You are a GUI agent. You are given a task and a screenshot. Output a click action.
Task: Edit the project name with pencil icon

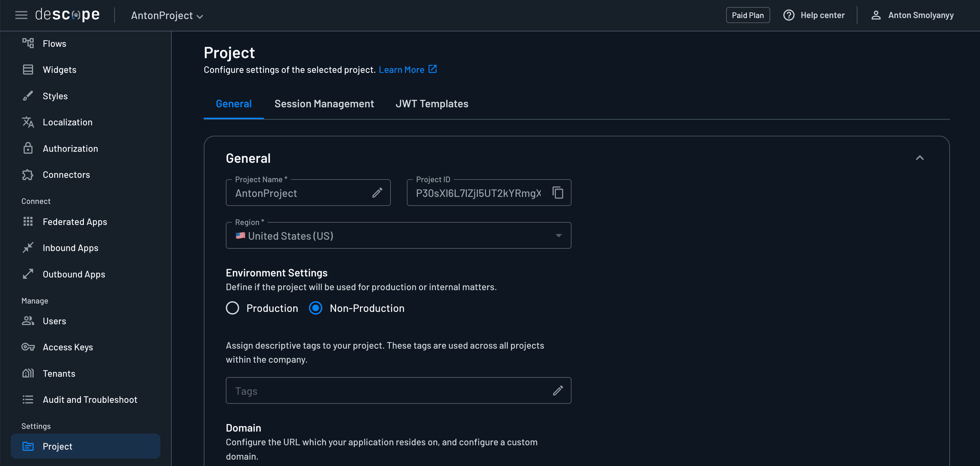(x=377, y=193)
